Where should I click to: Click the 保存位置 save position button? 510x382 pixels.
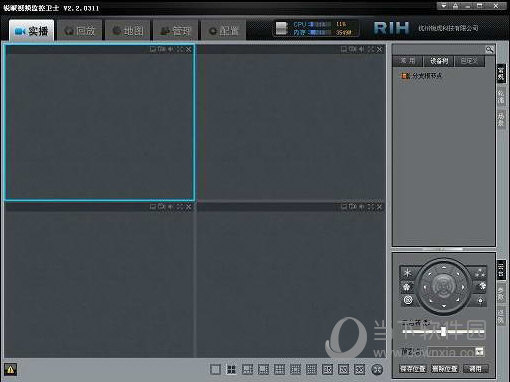pyautogui.click(x=413, y=369)
